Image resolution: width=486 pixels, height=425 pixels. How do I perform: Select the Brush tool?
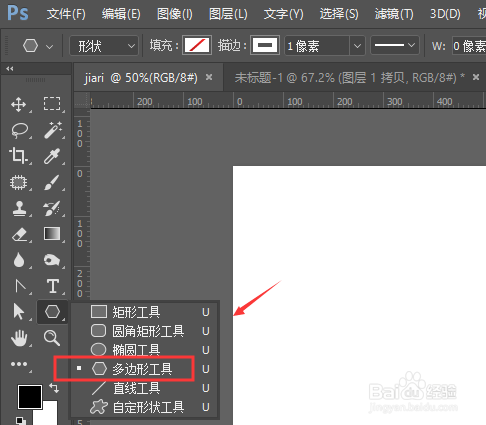point(52,182)
